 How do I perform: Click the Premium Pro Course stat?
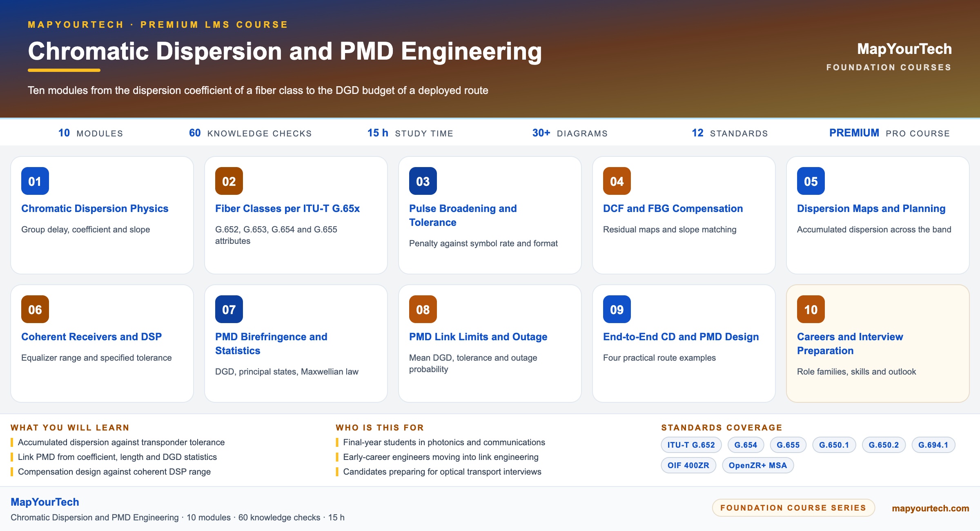pos(890,133)
